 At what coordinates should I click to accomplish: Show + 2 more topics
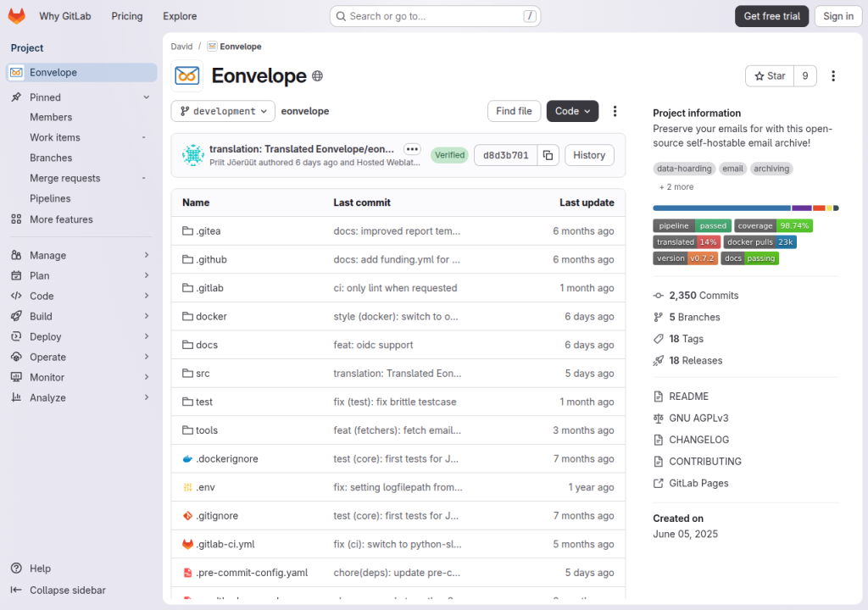click(676, 187)
